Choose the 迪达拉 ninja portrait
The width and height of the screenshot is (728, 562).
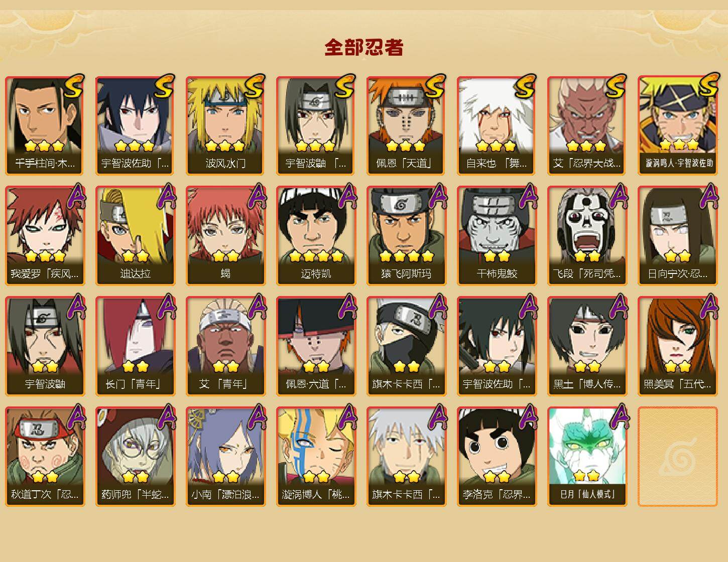point(135,236)
